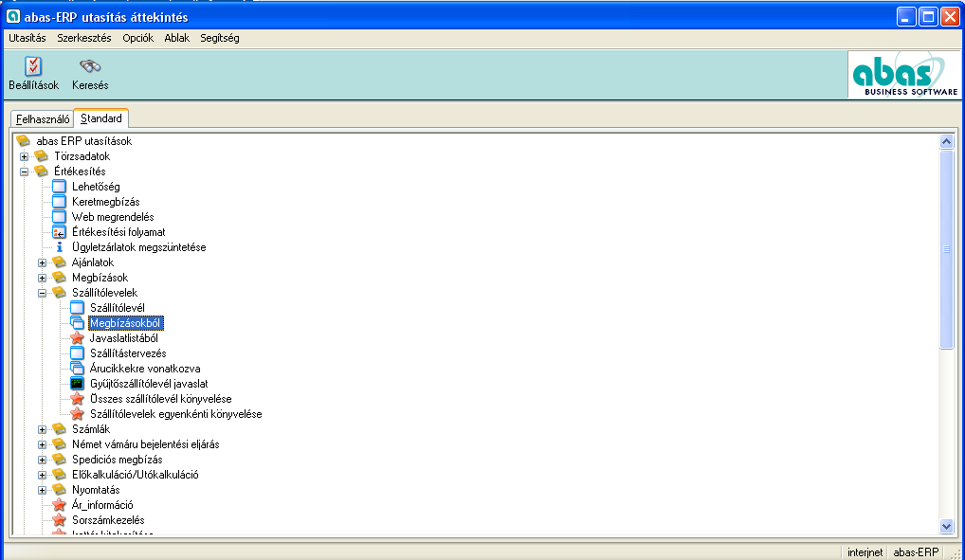Open the Utasítás menu

click(x=27, y=38)
